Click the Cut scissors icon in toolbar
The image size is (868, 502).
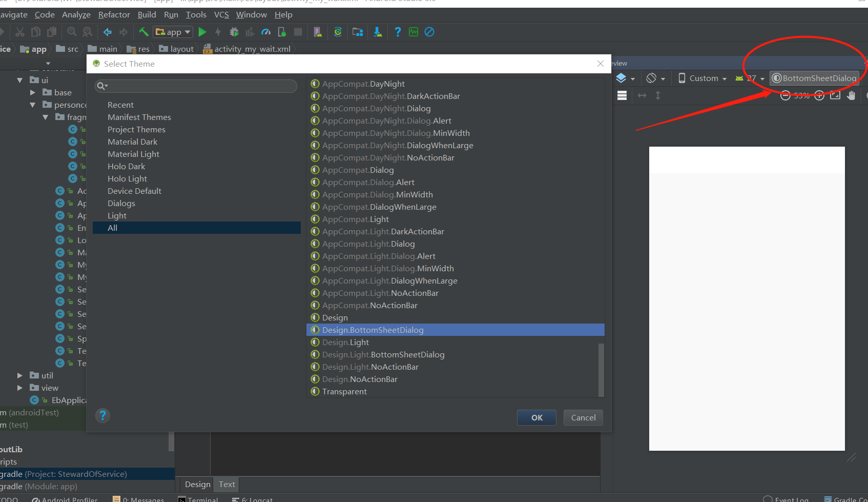pyautogui.click(x=20, y=32)
